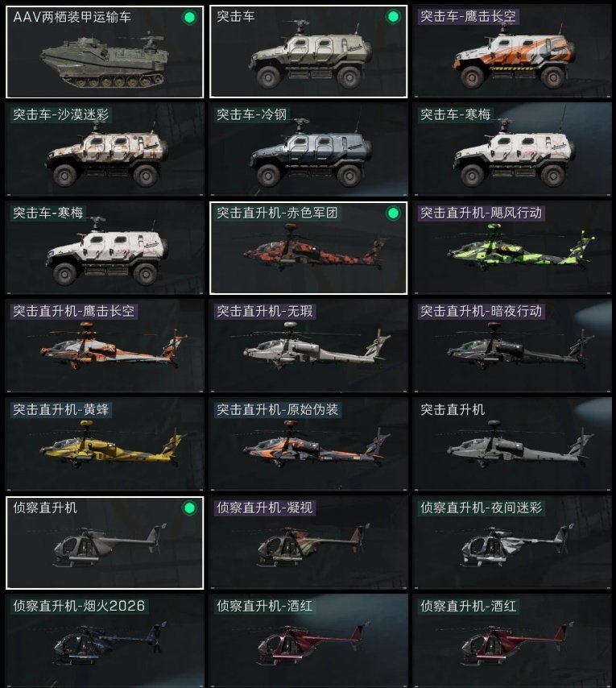
Task: Select the 突击直升机-无瑕 white helicopter
Action: click(x=308, y=346)
